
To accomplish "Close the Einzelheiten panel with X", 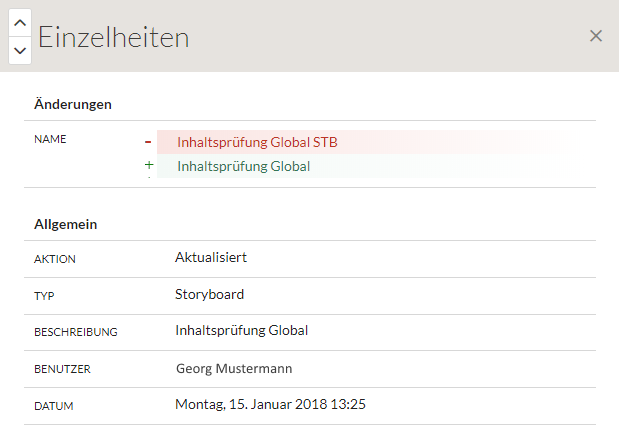I will [596, 36].
